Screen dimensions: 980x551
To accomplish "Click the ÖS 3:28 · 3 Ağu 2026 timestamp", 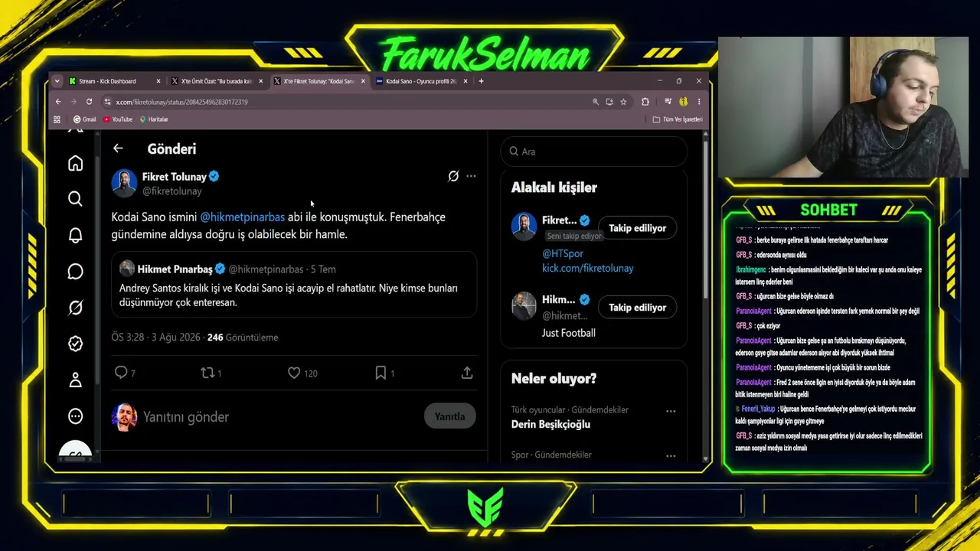I will click(155, 337).
